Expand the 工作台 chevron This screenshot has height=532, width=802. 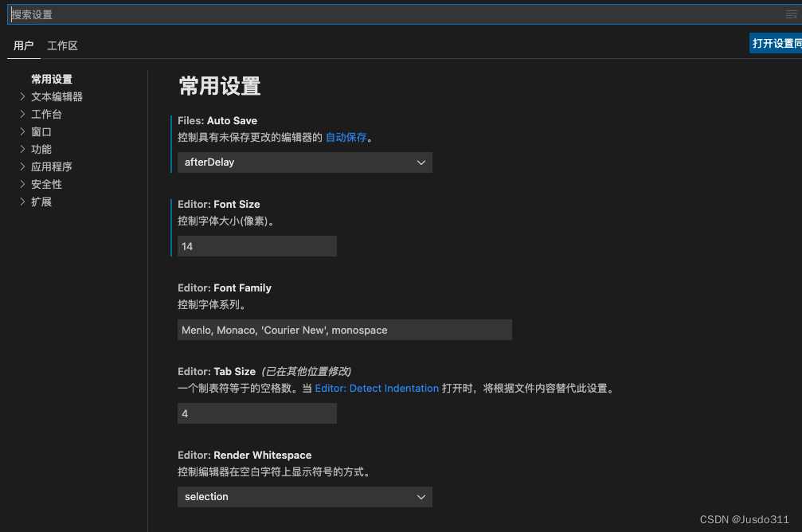coord(22,114)
